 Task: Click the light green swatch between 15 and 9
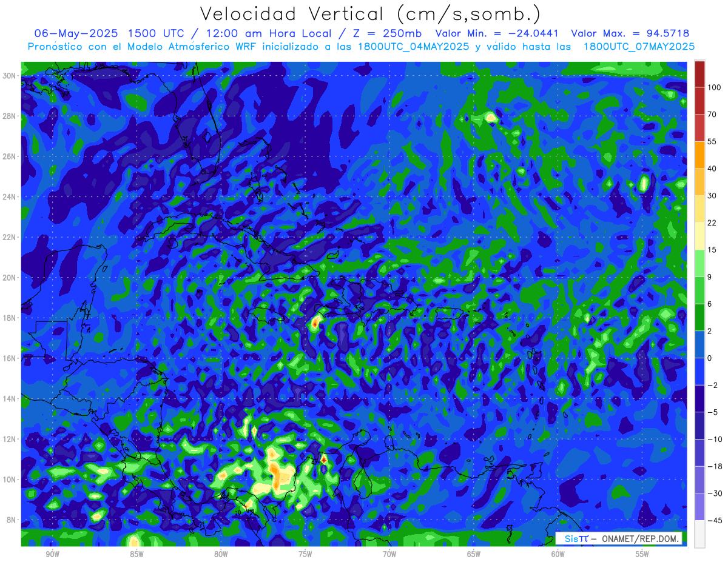coord(699,263)
